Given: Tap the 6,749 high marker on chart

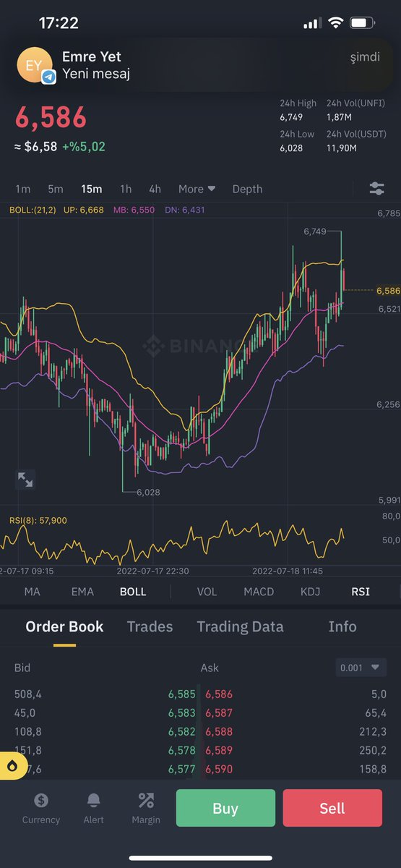Looking at the screenshot, I should point(315,231).
